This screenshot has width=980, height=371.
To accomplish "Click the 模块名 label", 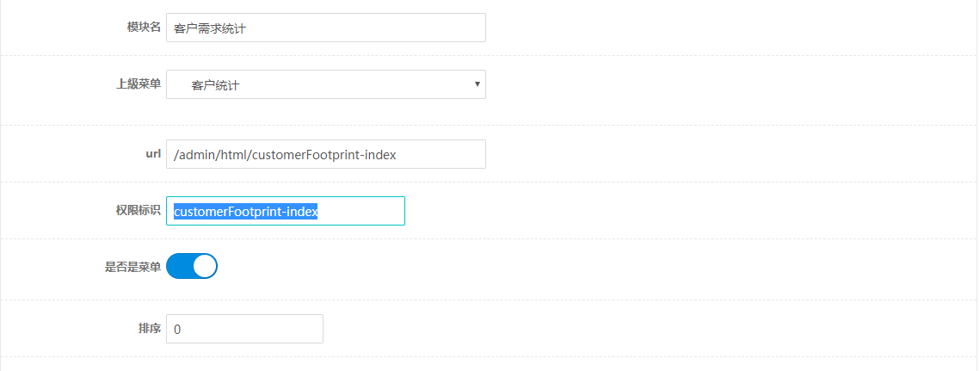I will (x=144, y=27).
